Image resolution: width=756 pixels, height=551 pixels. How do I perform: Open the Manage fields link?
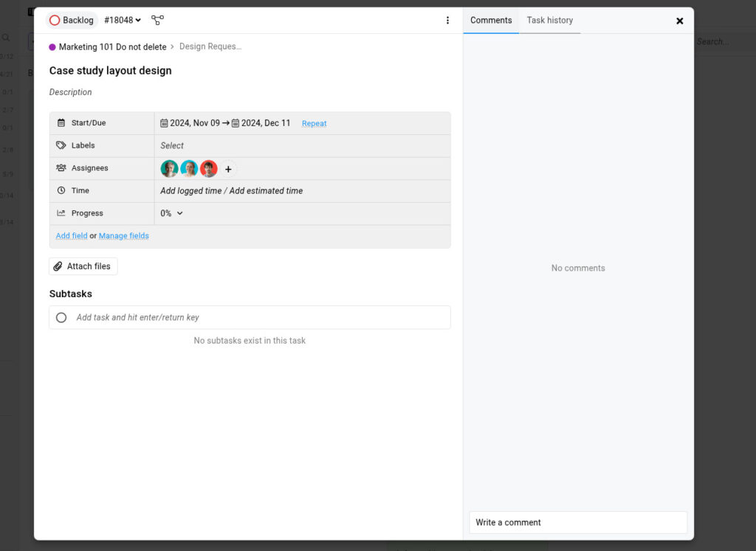[x=123, y=235]
